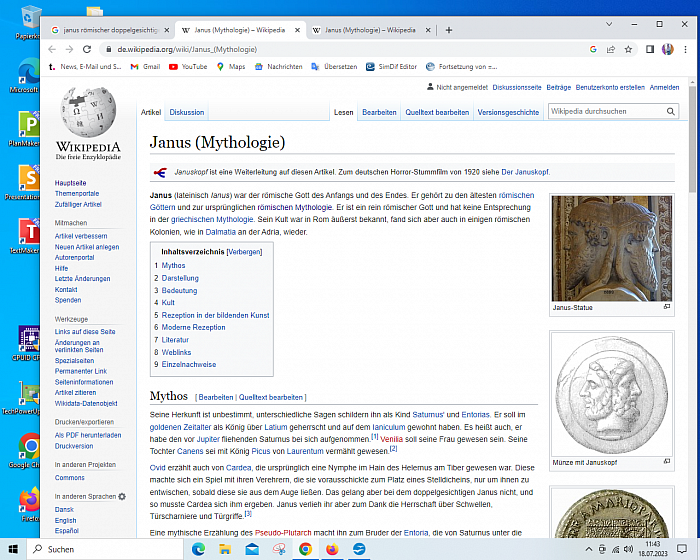The width and height of the screenshot is (700, 560).
Task: Click Benutzerkonto erstellen link
Action: click(x=610, y=88)
